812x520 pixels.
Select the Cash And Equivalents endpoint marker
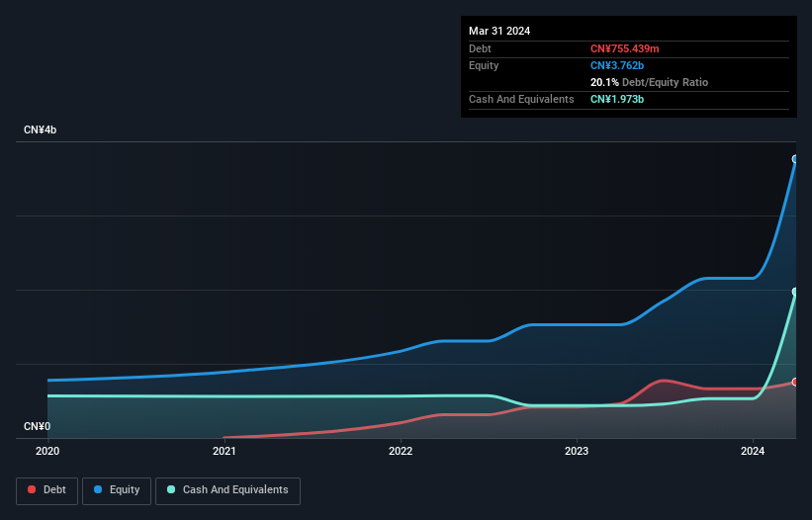(x=795, y=292)
